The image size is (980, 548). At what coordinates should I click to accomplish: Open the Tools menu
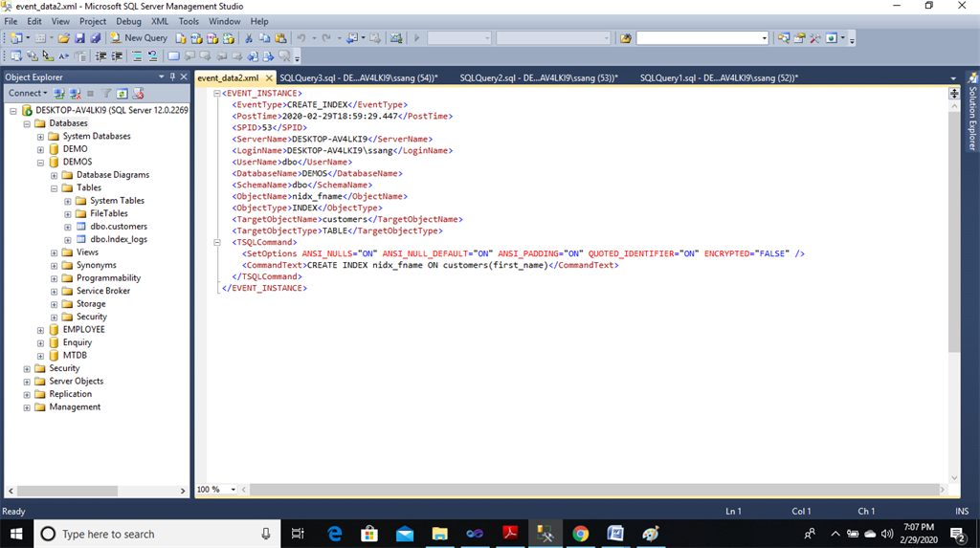(189, 21)
